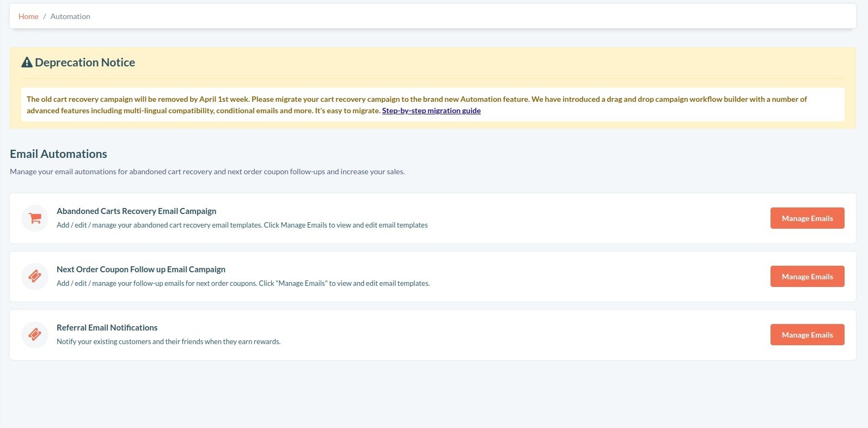Select the Referral Email Notifications title

pos(107,328)
